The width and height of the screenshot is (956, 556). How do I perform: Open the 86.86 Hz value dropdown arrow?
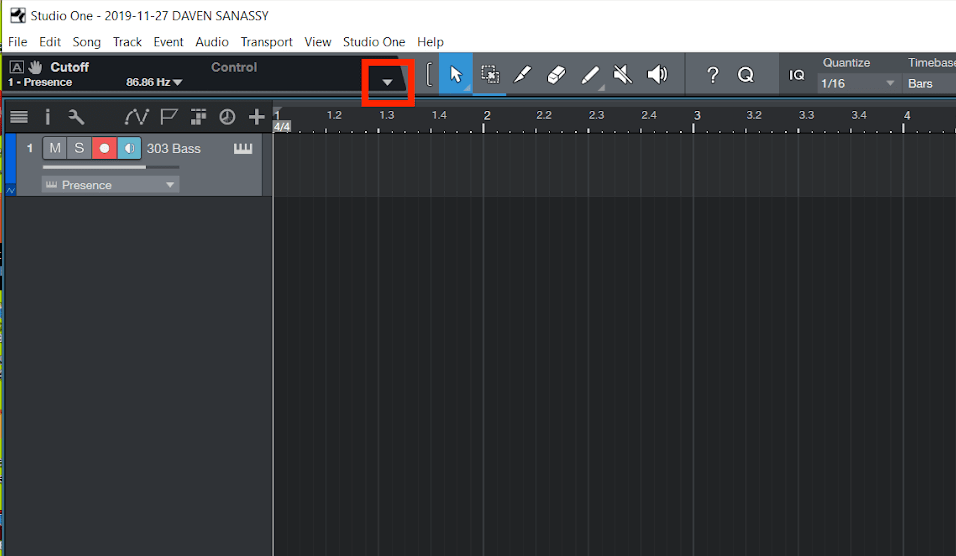[177, 82]
